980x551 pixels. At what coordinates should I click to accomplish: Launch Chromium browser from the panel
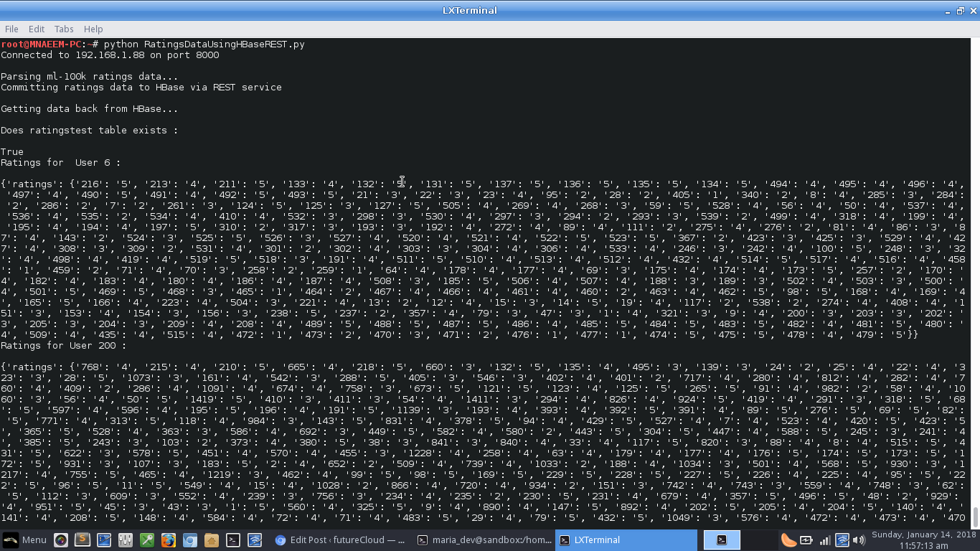(190, 540)
